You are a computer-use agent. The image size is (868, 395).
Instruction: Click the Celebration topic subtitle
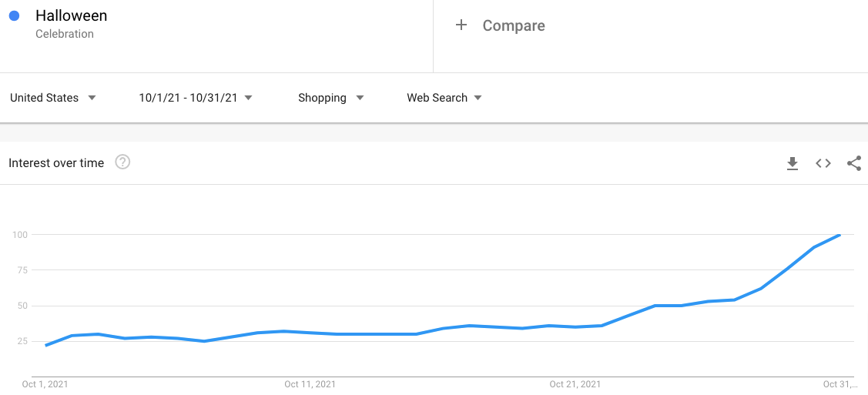coord(65,34)
